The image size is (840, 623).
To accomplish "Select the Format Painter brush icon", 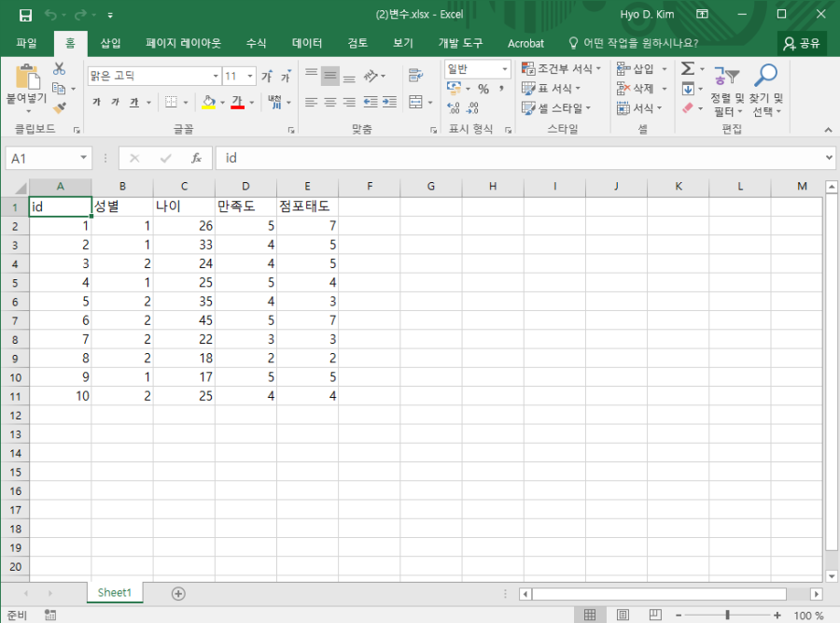I will [x=60, y=108].
